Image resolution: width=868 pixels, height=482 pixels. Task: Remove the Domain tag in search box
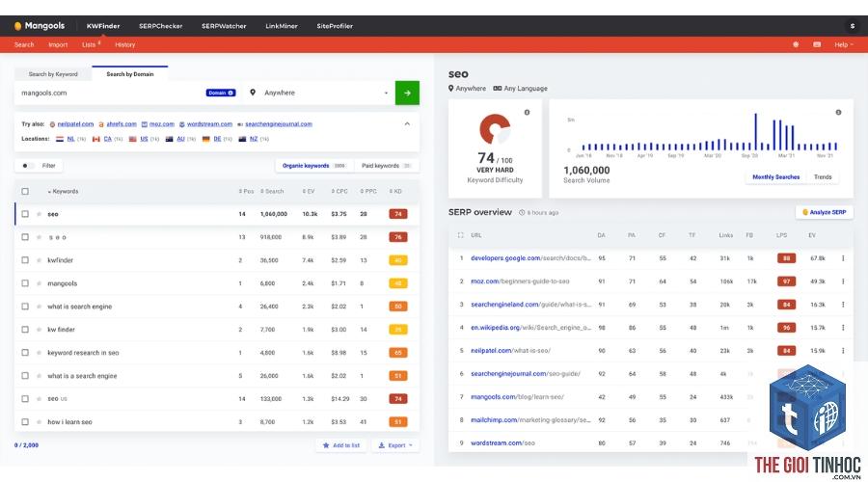(231, 93)
